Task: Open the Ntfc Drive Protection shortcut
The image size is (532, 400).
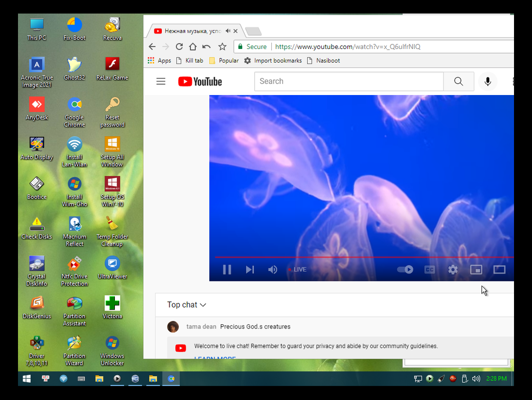Action: (74, 271)
